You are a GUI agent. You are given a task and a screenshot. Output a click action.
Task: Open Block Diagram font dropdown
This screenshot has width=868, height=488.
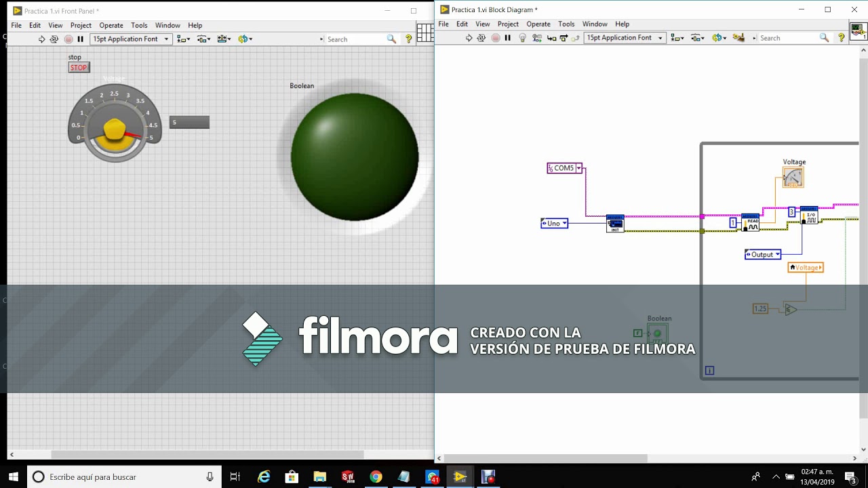[x=624, y=38]
